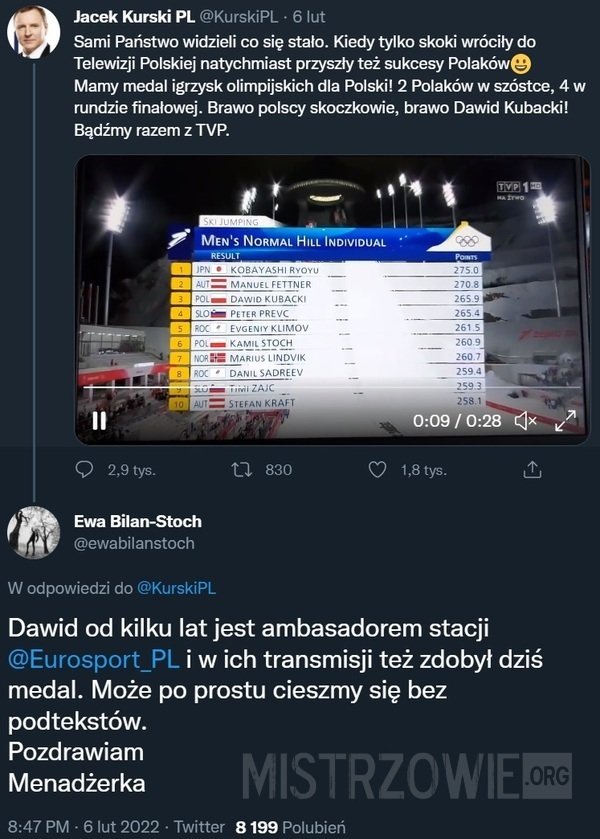600x839 pixels.
Task: Expand video to fullscreen
Action: coord(565,421)
